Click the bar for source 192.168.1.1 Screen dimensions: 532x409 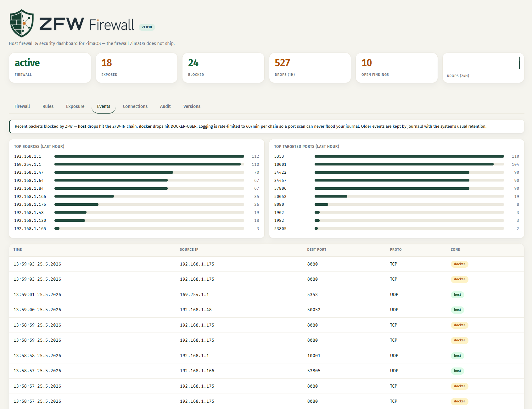click(149, 156)
